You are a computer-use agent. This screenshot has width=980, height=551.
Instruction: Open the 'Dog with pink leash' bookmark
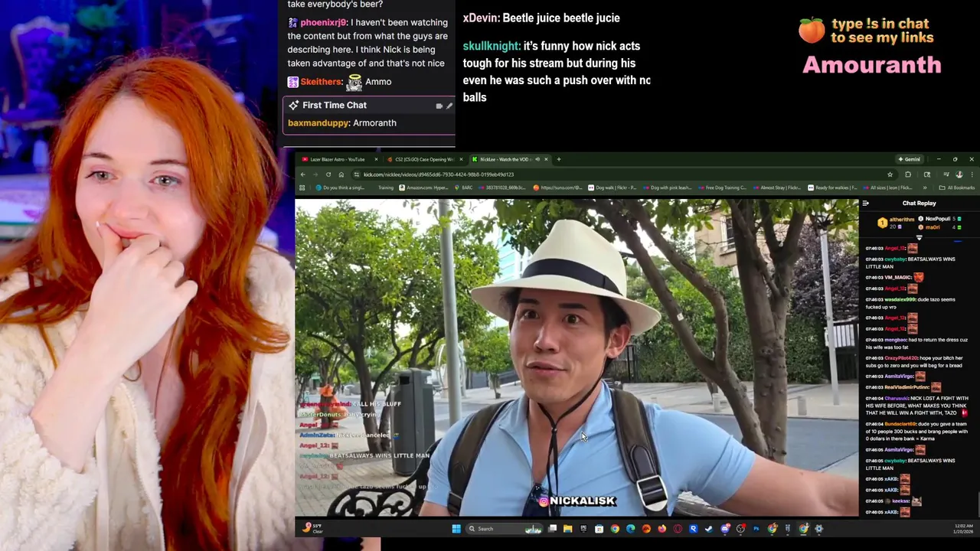(666, 187)
